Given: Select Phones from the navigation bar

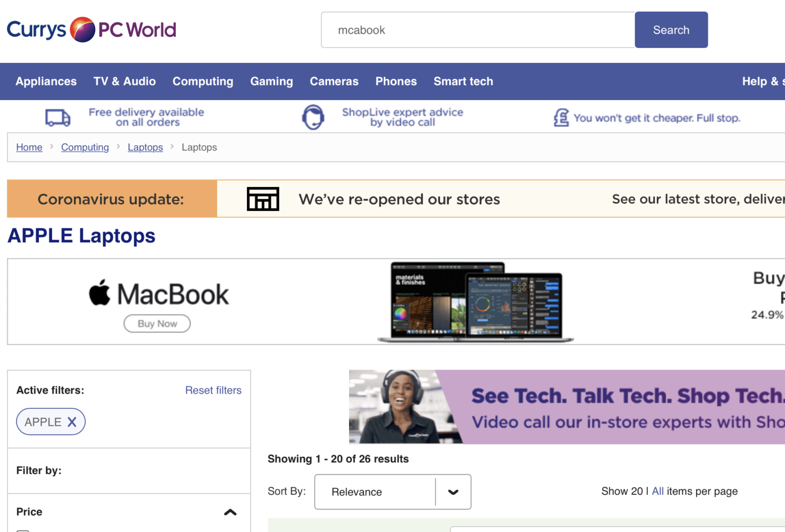Looking at the screenshot, I should (x=396, y=81).
